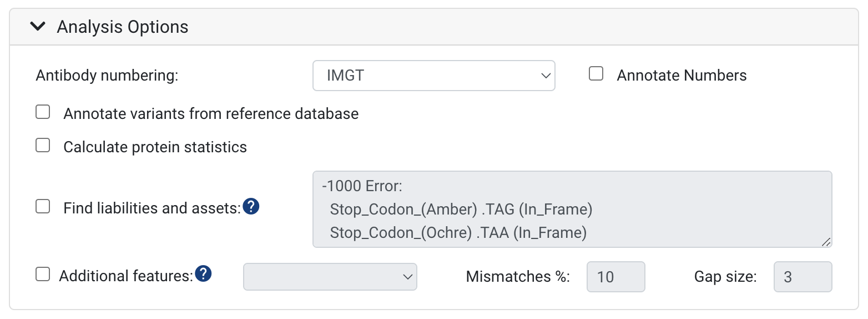868x319 pixels.
Task: Click the Find liabilities and assets label
Action: pyautogui.click(x=152, y=208)
